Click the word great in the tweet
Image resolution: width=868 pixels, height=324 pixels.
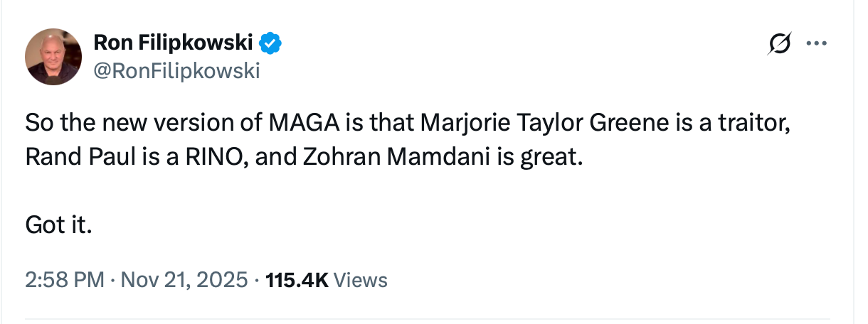pos(556,156)
